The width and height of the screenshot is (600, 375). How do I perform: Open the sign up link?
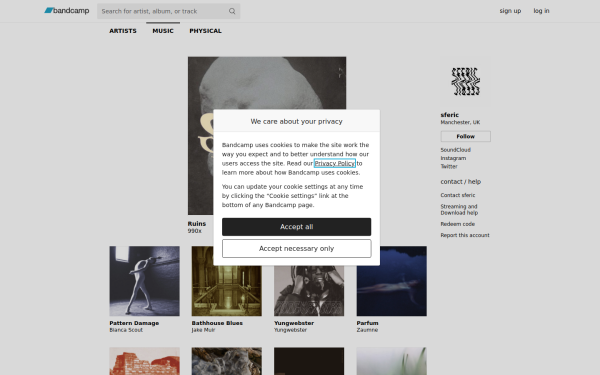[510, 11]
